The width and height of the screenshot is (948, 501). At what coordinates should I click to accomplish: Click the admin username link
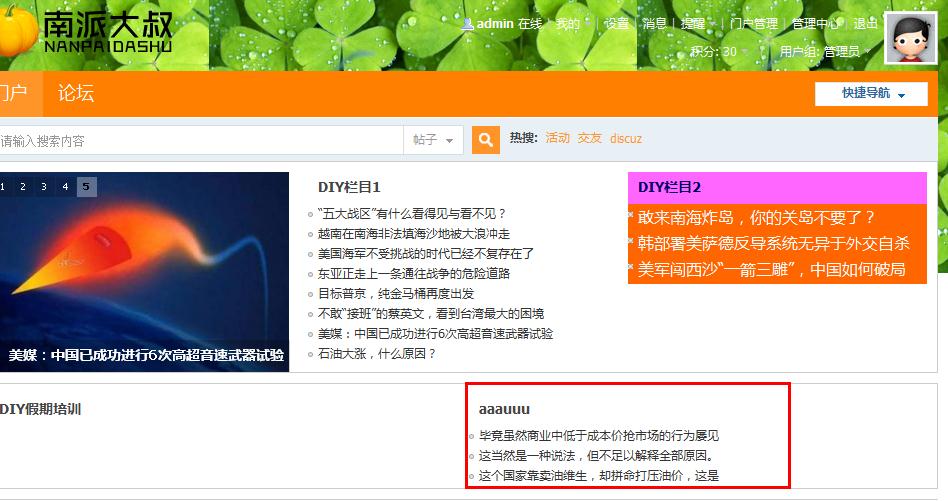pyautogui.click(x=495, y=24)
